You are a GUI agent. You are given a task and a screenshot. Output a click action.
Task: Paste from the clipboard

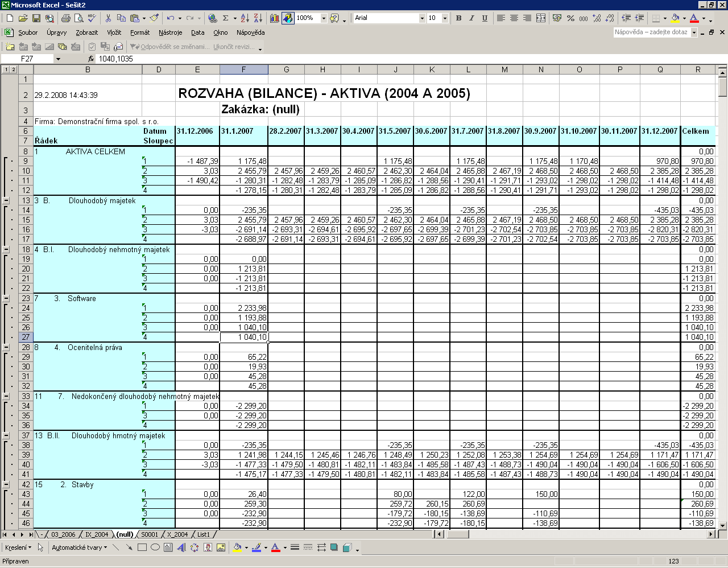pos(134,18)
